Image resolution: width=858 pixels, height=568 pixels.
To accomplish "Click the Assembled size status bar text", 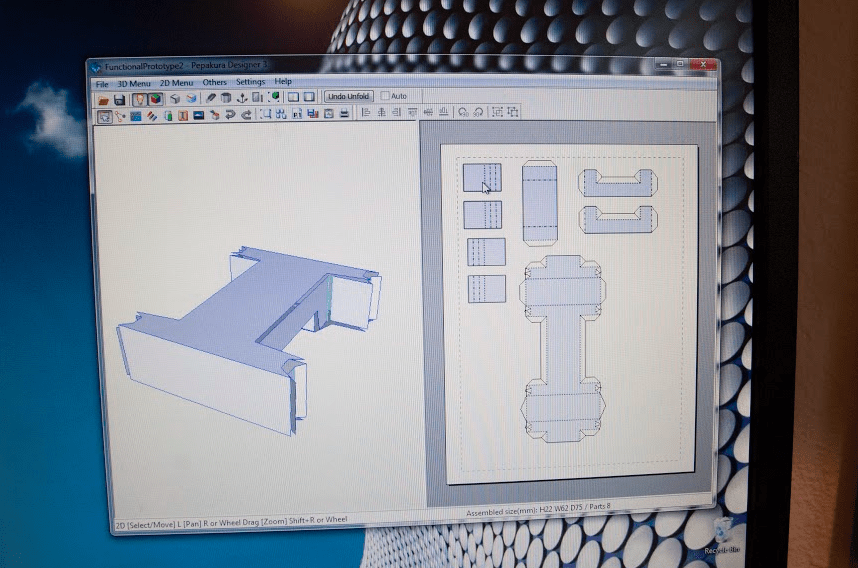I will tap(537, 509).
